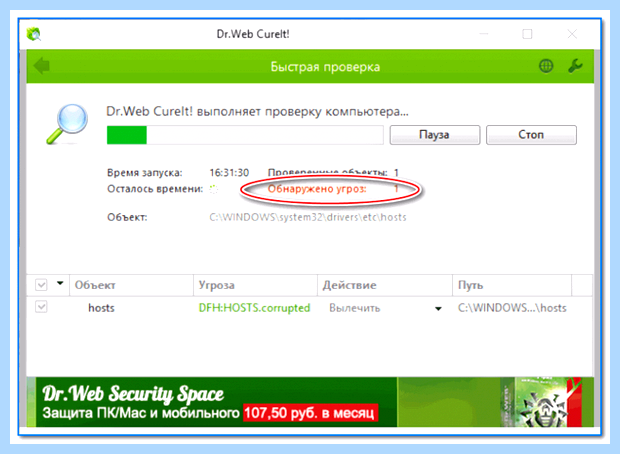Click the start time value 16:31:30
Screen dimensions: 620x454
pos(229,173)
